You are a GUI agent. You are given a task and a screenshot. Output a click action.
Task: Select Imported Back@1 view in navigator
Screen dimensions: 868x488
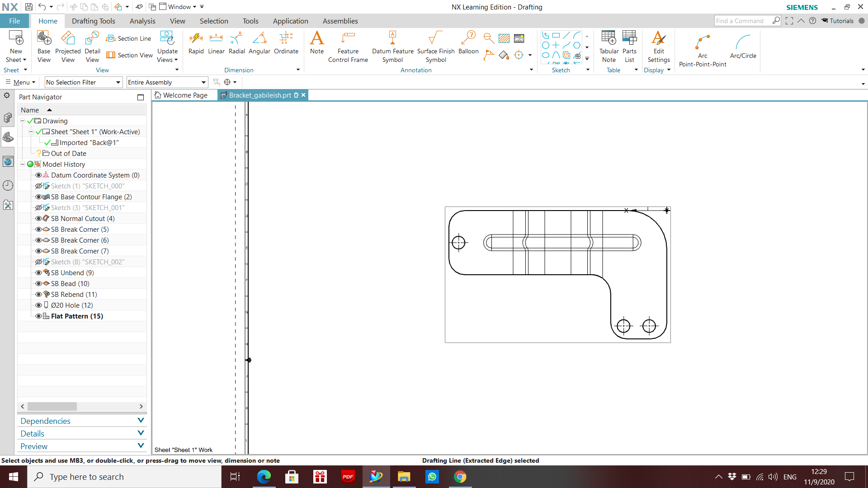(89, 143)
